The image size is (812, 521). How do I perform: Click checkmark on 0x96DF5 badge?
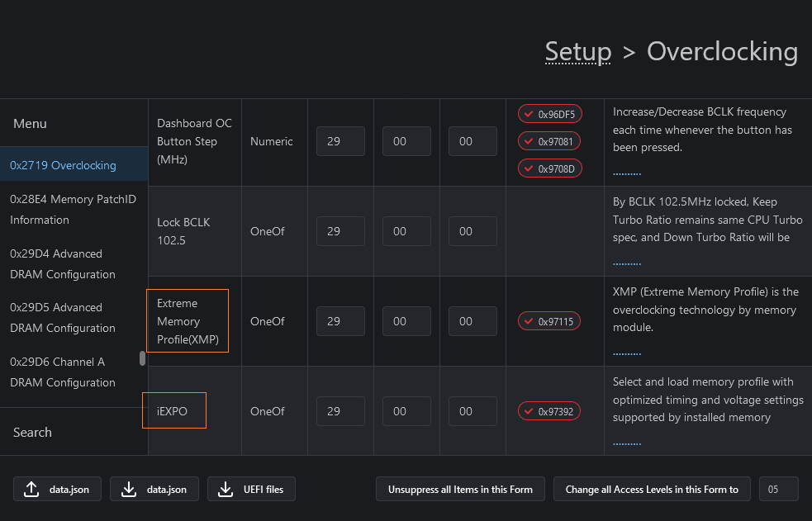[x=529, y=114]
